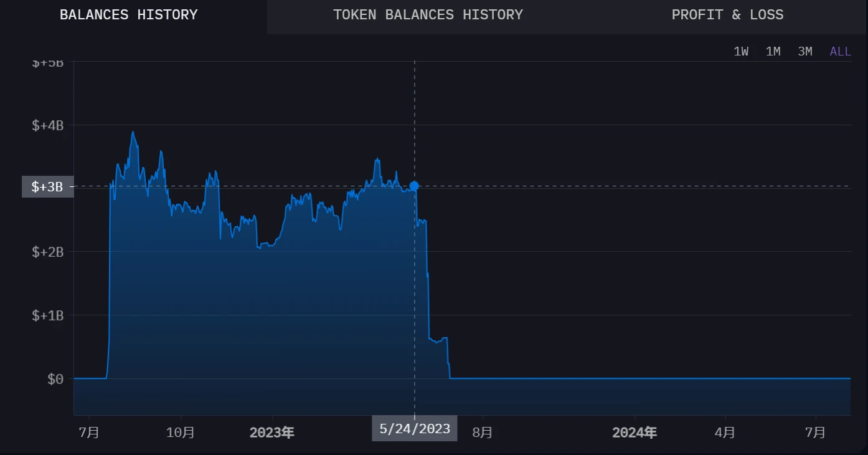Click the highlighted $+3B value label
This screenshot has height=455, width=868.
[48, 186]
